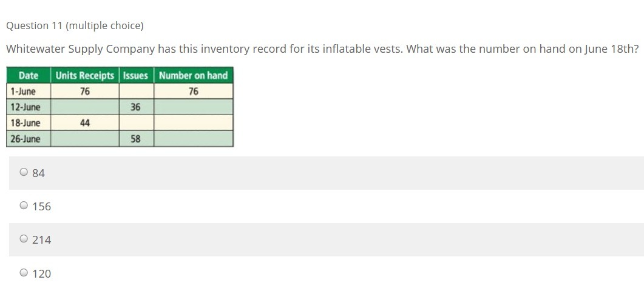Click the Number on hand column header
Image resolution: width=644 pixels, height=294 pixels.
(193, 76)
